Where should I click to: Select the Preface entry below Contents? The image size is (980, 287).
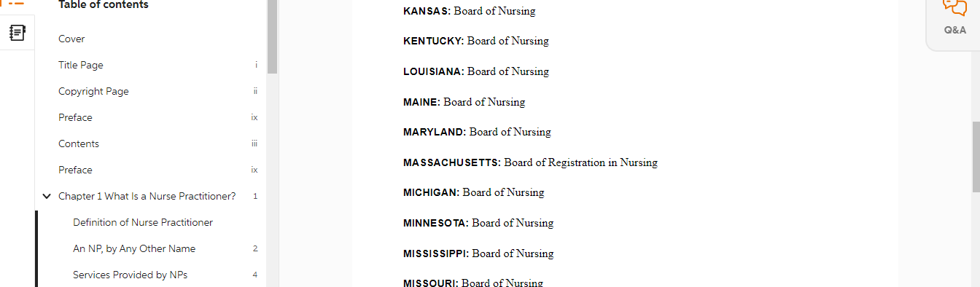point(75,170)
